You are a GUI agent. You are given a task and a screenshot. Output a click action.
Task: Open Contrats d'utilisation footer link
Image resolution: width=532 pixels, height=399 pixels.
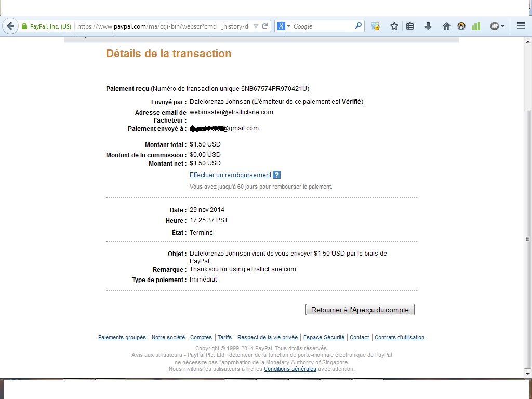(x=400, y=337)
